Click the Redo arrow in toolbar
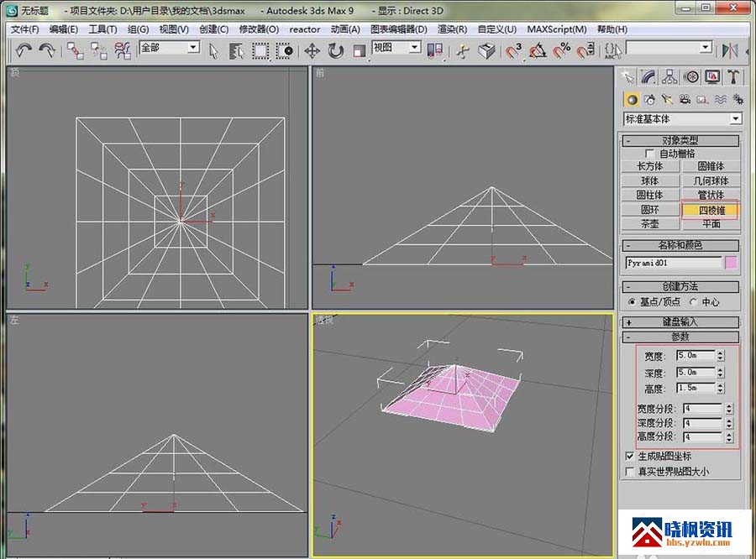Image resolution: width=756 pixels, height=559 pixels. [x=47, y=50]
